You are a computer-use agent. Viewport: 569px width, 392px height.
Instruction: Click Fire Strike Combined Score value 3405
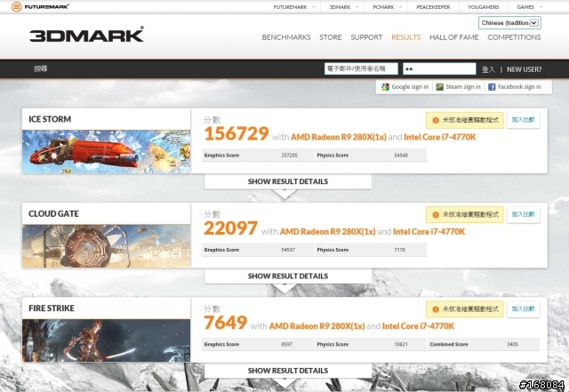point(512,345)
